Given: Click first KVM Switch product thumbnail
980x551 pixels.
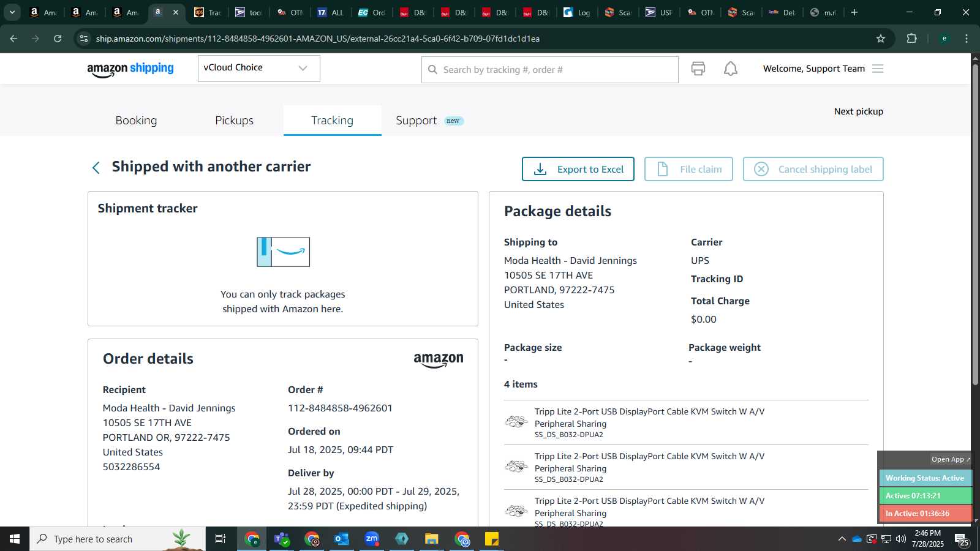Looking at the screenshot, I should [x=516, y=421].
